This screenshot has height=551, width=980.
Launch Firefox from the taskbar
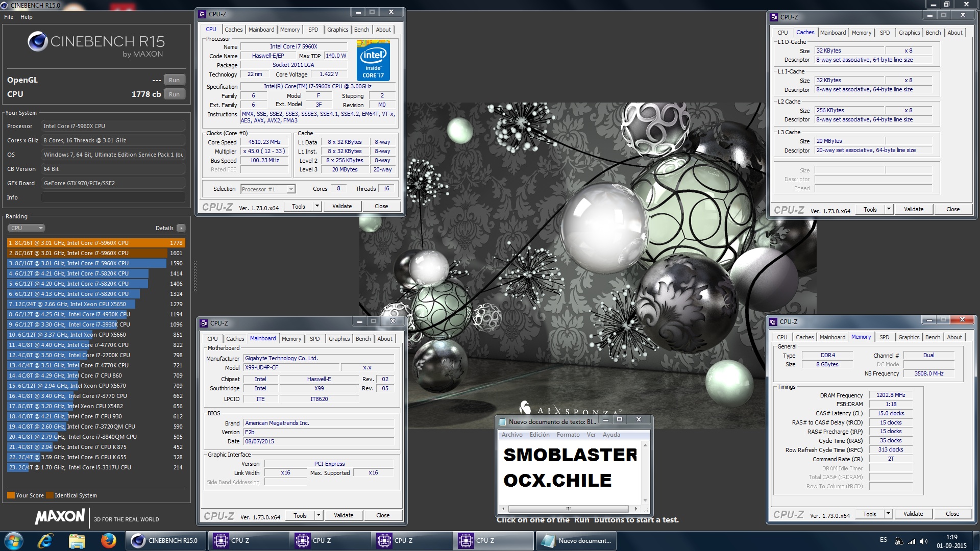(108, 541)
